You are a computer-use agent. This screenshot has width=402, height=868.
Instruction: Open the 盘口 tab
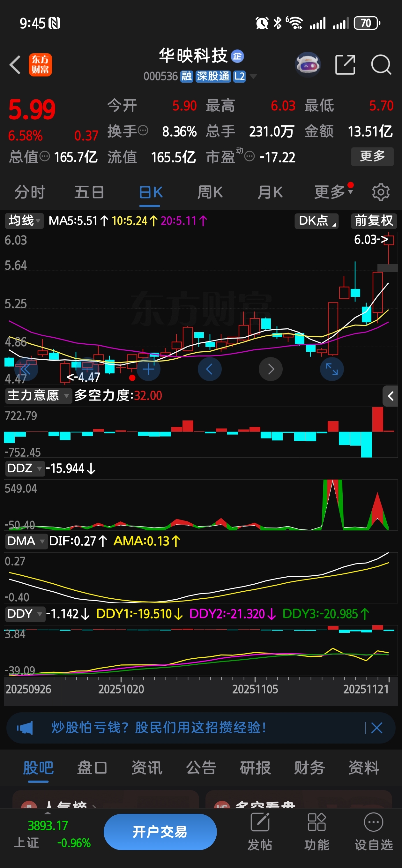pos(92,768)
